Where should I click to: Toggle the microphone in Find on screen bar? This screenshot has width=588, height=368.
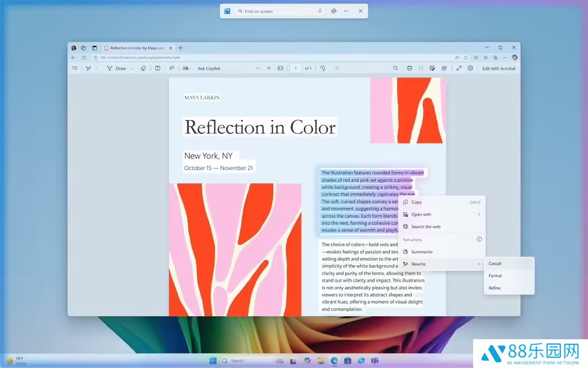(320, 11)
